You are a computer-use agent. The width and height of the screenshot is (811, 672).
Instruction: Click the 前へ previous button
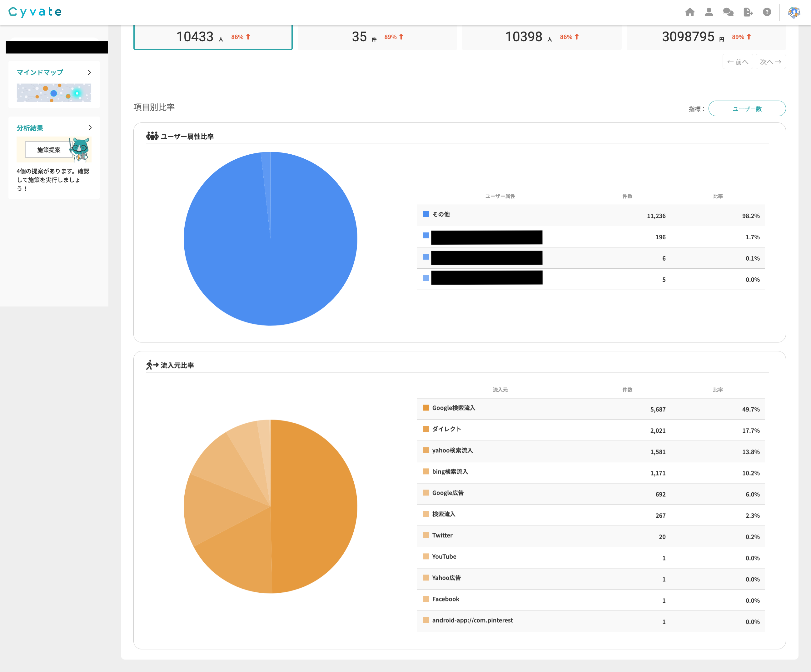pyautogui.click(x=737, y=62)
